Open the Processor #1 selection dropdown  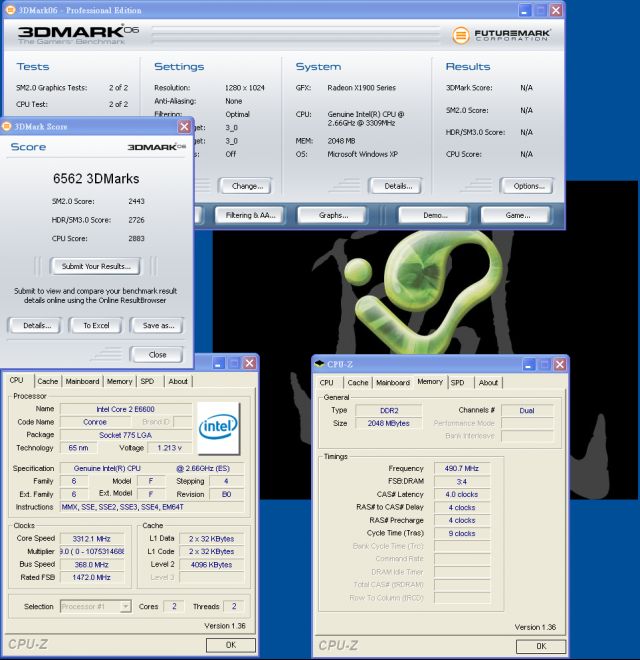coord(125,607)
